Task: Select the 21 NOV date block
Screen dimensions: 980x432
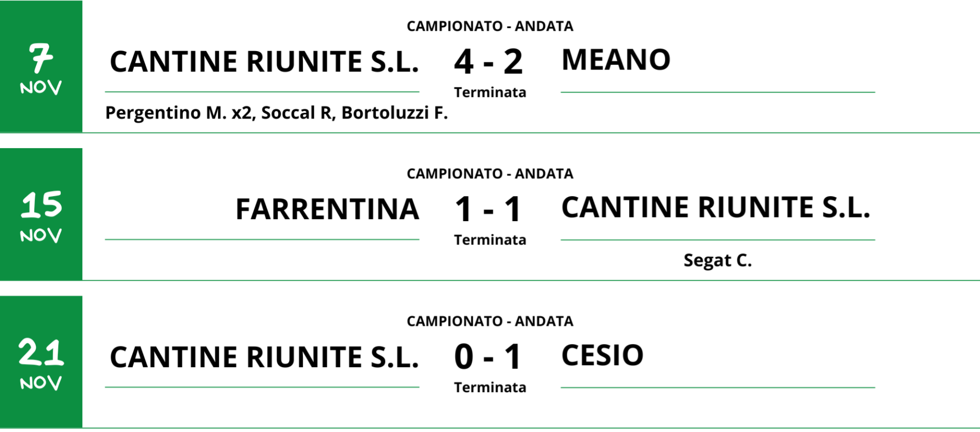Action: [41, 362]
